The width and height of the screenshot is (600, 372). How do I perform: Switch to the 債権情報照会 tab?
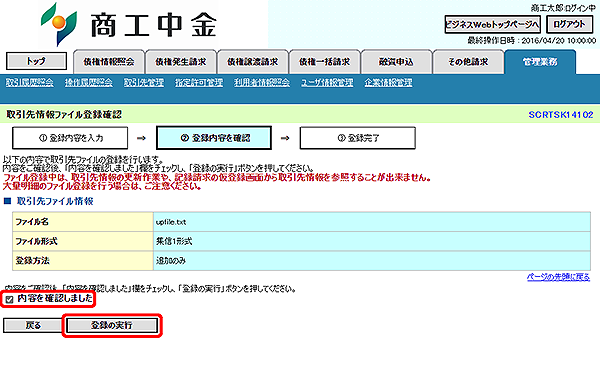[x=109, y=62]
